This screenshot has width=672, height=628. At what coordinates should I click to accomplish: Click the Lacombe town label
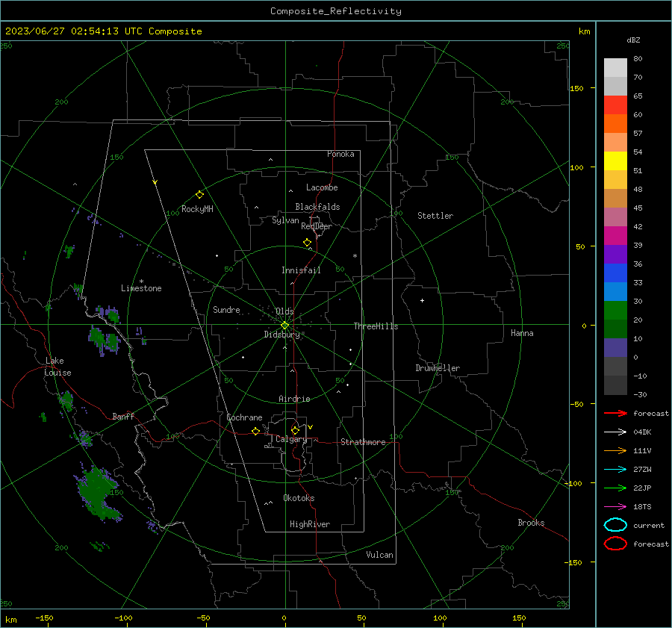click(322, 187)
